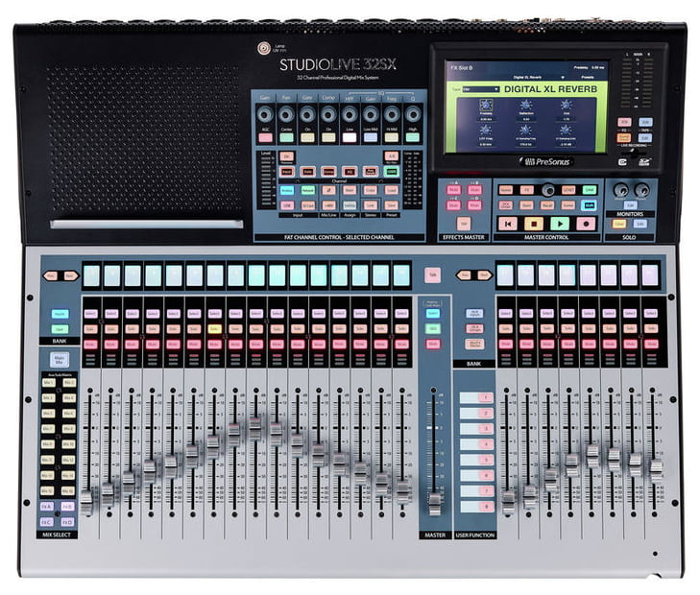Tap the Low EQ band button
Viewport: 700px width, 595px height.
pos(350,137)
